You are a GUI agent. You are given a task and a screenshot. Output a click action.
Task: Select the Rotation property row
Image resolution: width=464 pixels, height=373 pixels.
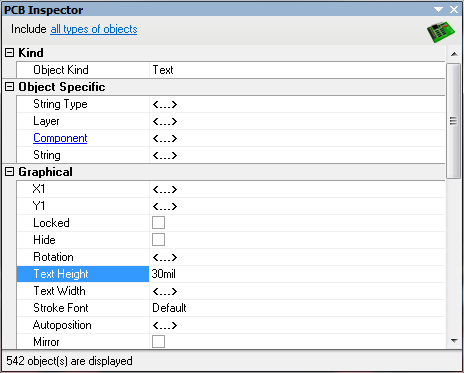(x=231, y=257)
